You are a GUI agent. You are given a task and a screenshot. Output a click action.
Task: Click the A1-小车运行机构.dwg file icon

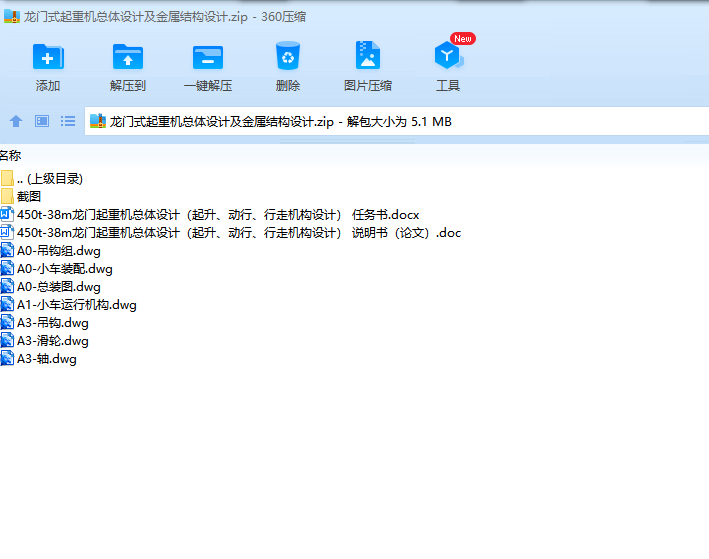click(x=7, y=305)
